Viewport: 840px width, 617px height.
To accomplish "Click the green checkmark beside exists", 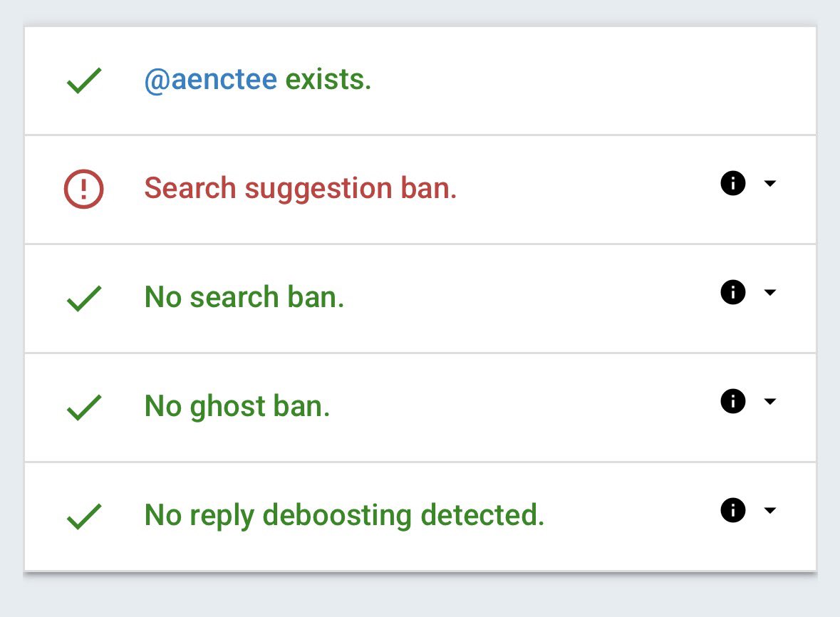I will [x=84, y=81].
